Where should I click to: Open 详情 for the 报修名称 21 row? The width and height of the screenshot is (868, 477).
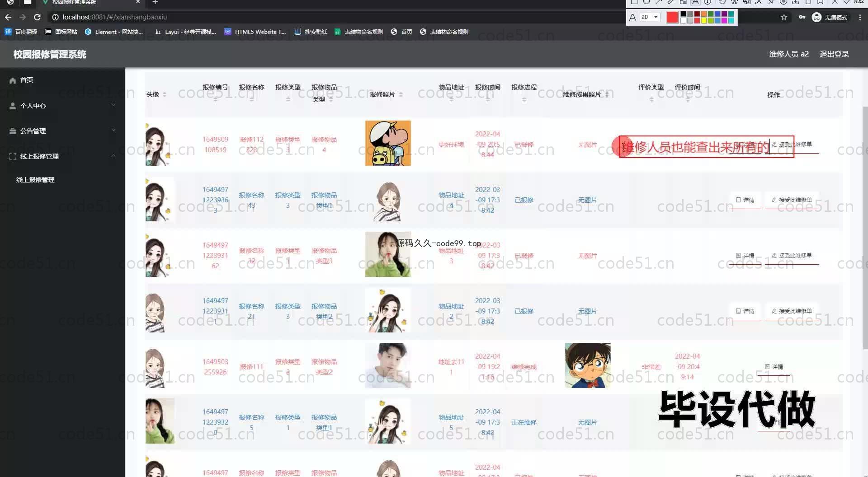pos(745,311)
